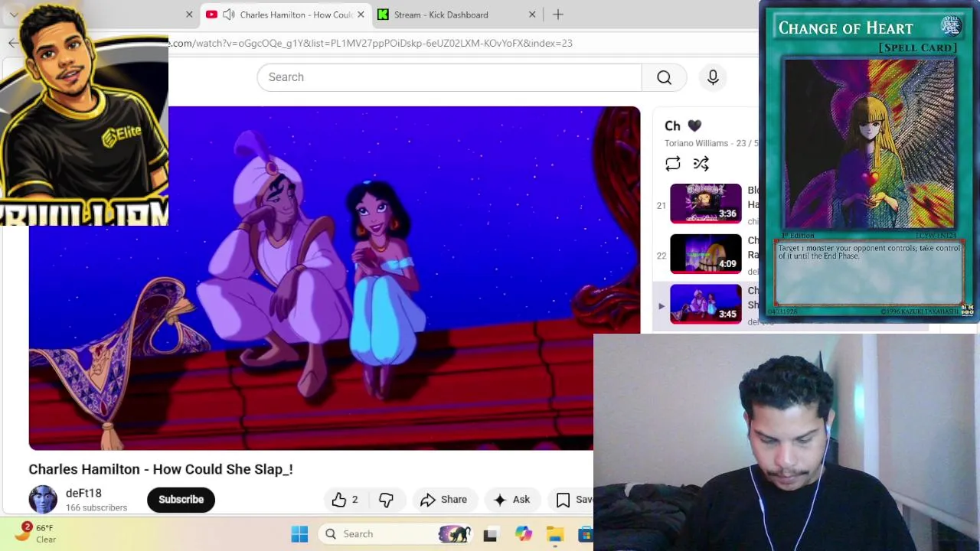
Task: Select the currently playing 3:45 playlist thumbnail
Action: click(x=706, y=305)
